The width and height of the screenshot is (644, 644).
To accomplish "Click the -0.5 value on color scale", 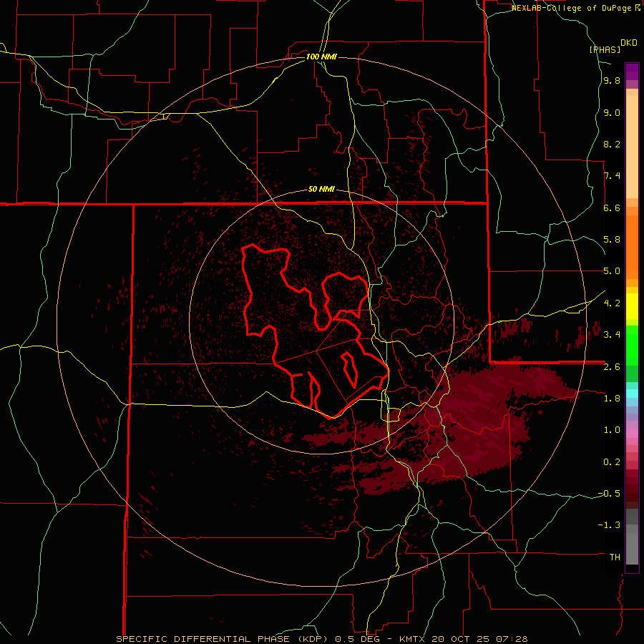I will coord(609,494).
